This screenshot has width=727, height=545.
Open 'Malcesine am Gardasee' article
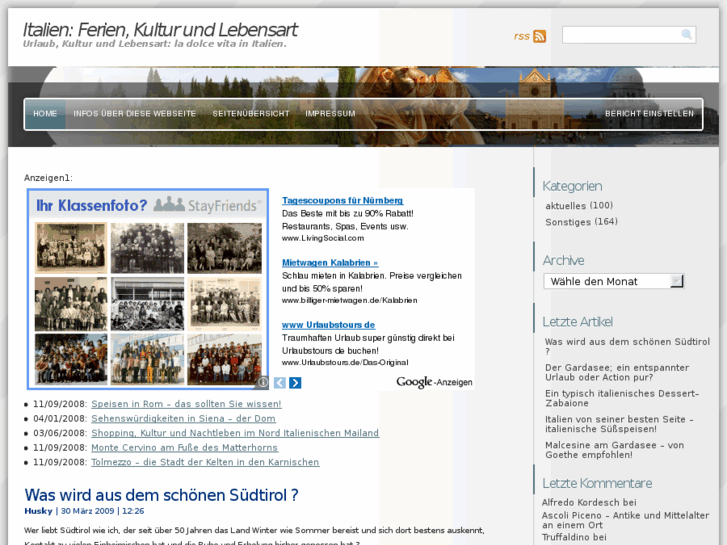(x=614, y=450)
